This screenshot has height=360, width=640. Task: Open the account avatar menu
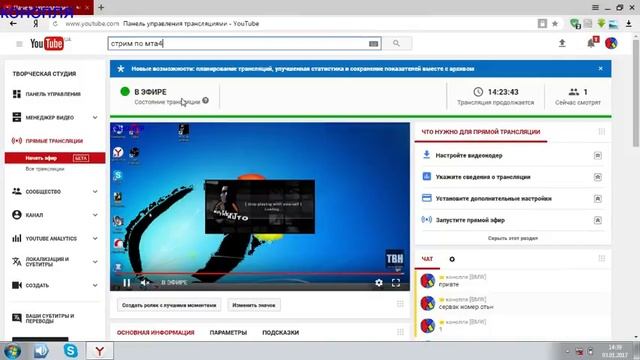[x=611, y=43]
